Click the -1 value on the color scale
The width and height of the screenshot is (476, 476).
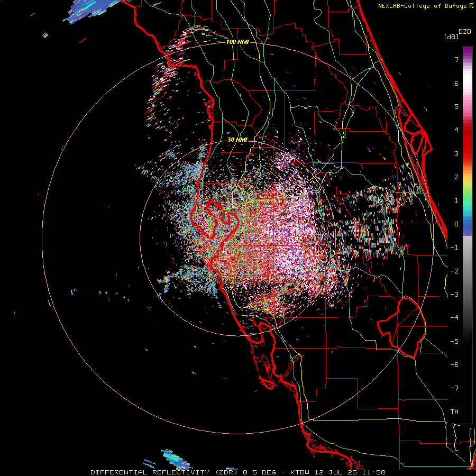454,248
